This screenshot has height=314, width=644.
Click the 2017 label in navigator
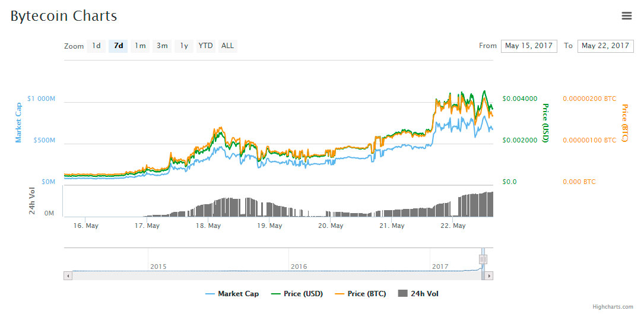pyautogui.click(x=440, y=267)
